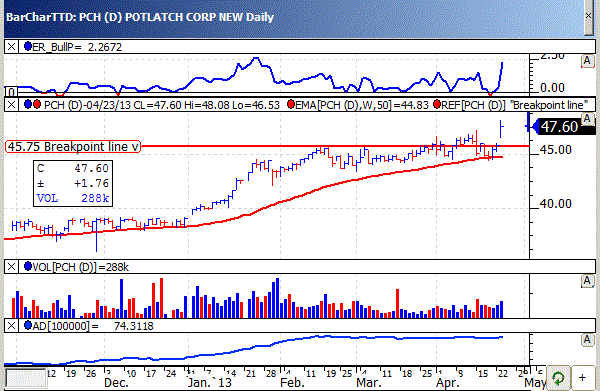Select the 45.75 Breakpoint line label

[73, 147]
